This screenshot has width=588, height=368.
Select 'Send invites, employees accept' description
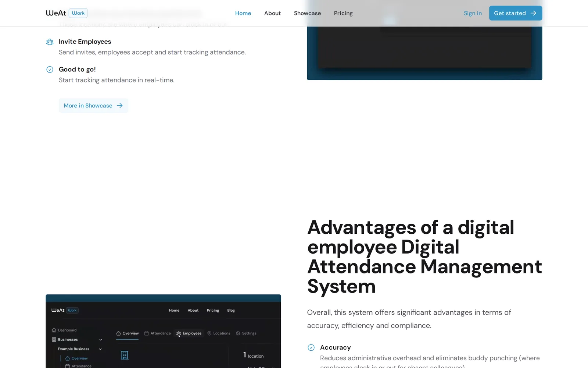click(152, 52)
